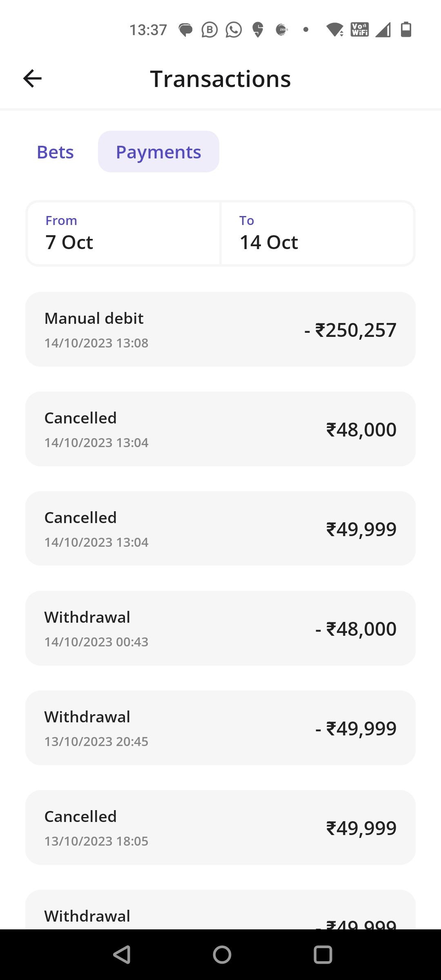Open the To date picker
The image size is (441, 980).
point(317,233)
